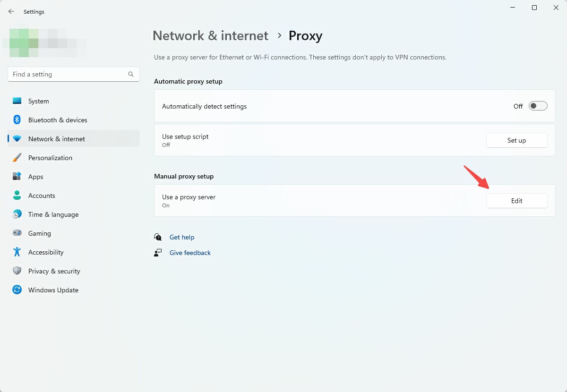Open the Accounts section
This screenshot has width=567, height=392.
42,196
